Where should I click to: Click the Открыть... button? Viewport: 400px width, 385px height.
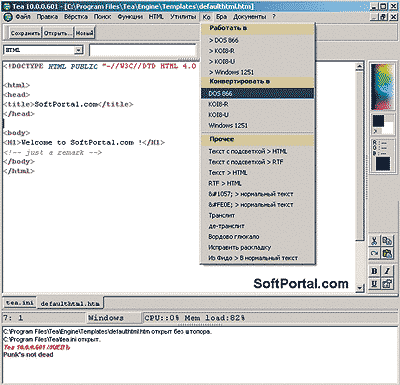[58, 33]
